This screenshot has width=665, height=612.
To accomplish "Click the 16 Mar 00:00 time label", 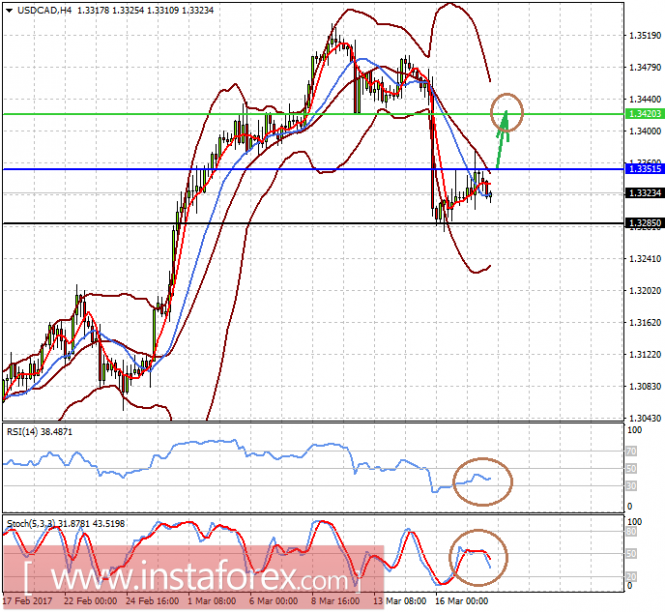I will tap(462, 601).
